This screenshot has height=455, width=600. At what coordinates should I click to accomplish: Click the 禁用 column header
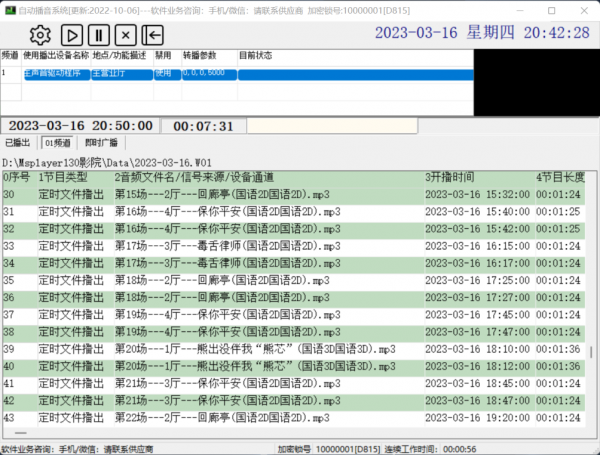[x=164, y=55]
